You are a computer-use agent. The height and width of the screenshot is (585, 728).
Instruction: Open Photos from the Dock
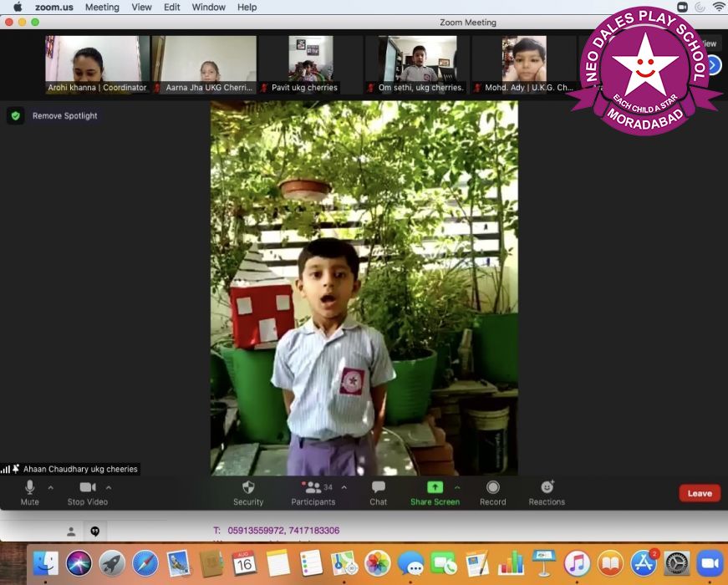[378, 563]
